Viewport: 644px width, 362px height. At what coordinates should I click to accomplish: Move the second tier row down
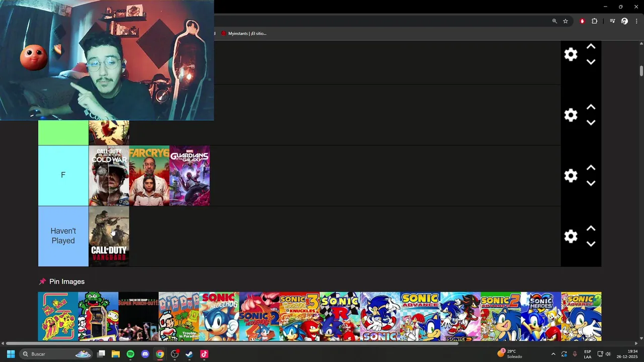point(591,122)
